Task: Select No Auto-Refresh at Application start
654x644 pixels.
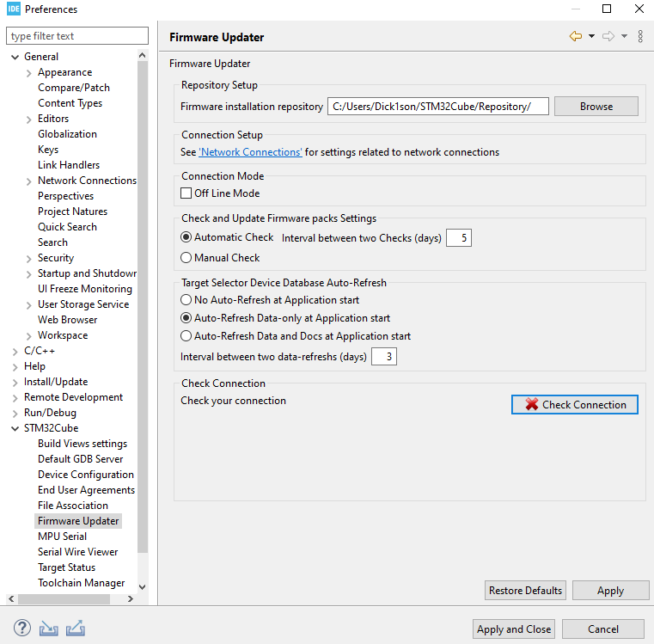Action: point(186,300)
